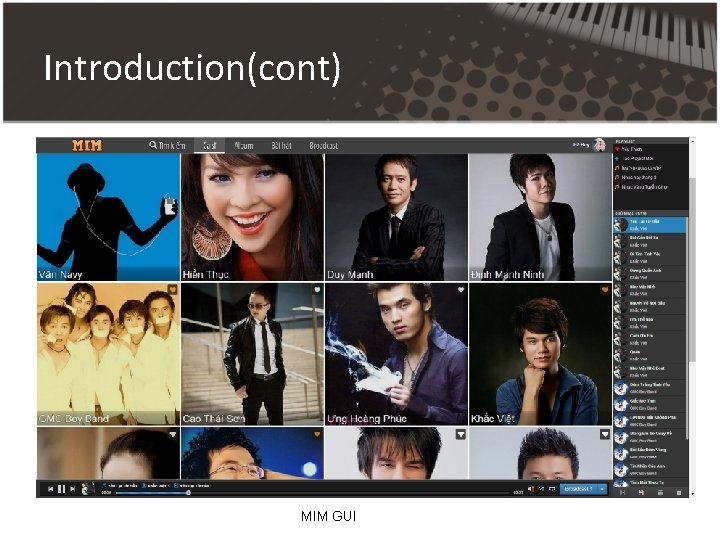
Task: Click the heart icon beside Yêu Thích
Action: [x=617, y=149]
